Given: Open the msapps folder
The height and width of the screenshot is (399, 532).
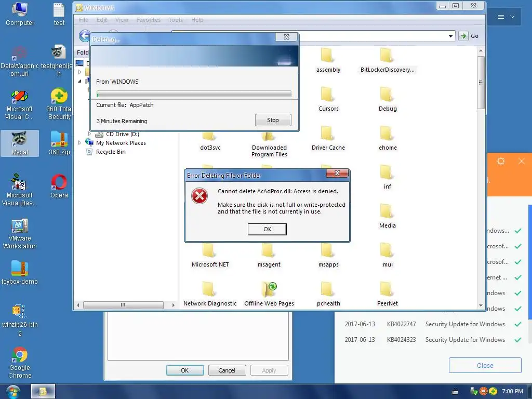Looking at the screenshot, I should (328, 256).
